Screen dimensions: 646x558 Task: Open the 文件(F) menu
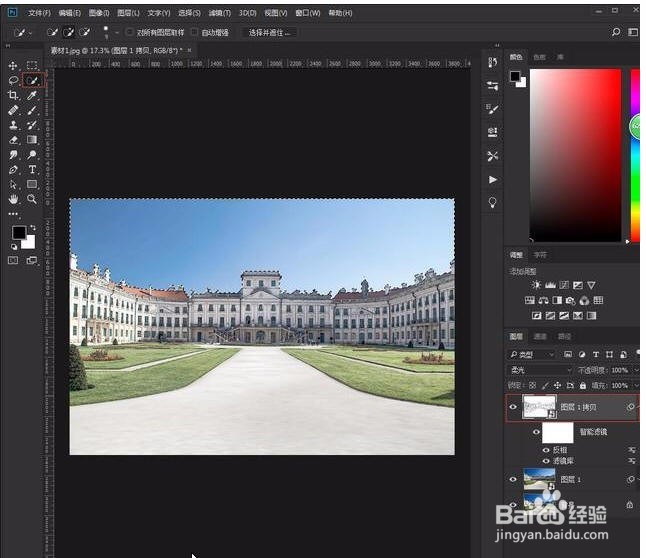click(x=39, y=13)
